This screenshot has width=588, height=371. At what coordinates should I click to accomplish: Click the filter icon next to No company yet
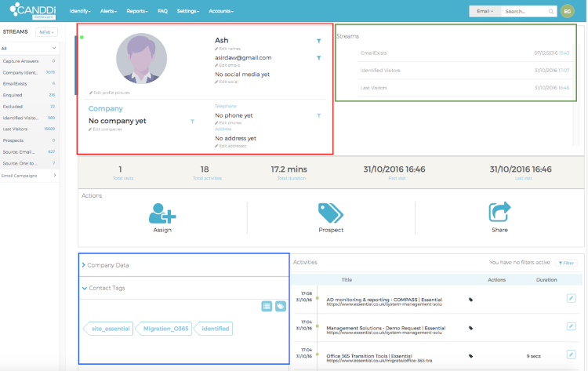(x=192, y=122)
